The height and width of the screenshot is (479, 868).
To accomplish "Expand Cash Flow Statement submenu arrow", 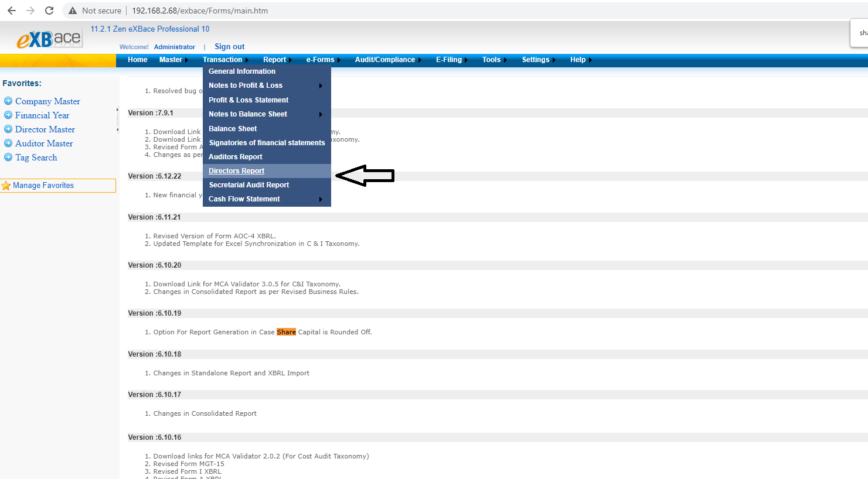I will coord(321,200).
